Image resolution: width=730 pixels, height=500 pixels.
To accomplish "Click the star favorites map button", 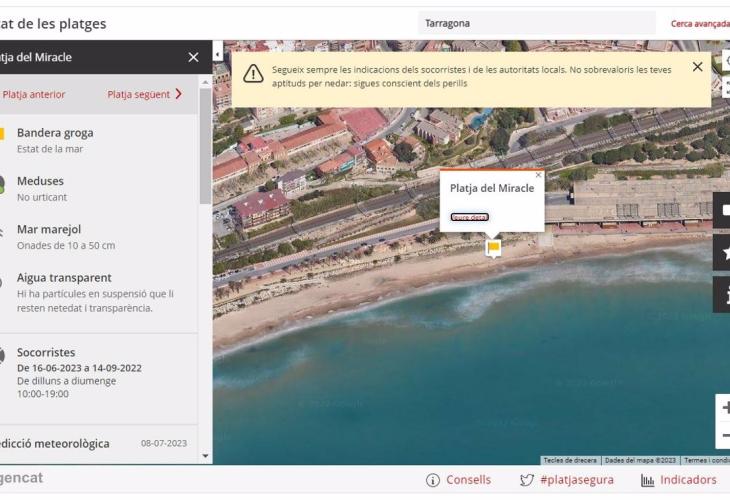I will coord(724,254).
